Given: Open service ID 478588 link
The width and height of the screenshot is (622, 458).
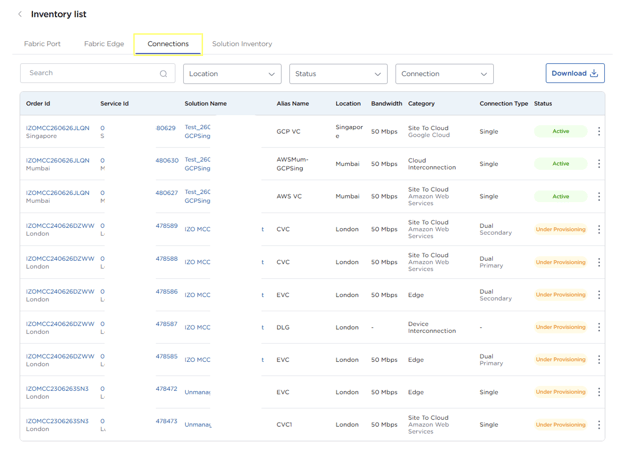Looking at the screenshot, I should (167, 259).
